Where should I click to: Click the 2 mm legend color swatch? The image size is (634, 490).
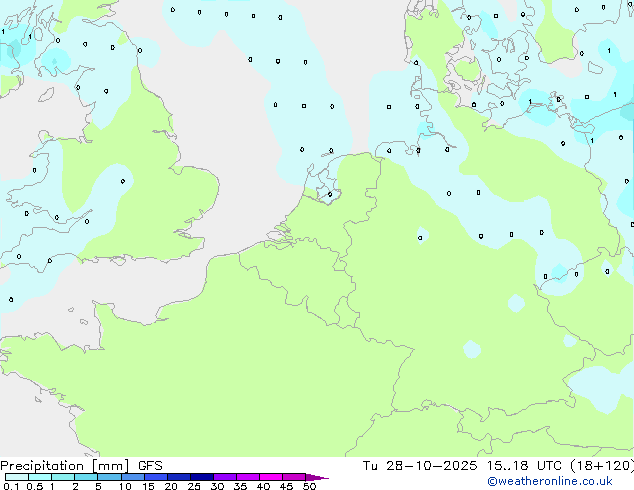(x=86, y=477)
